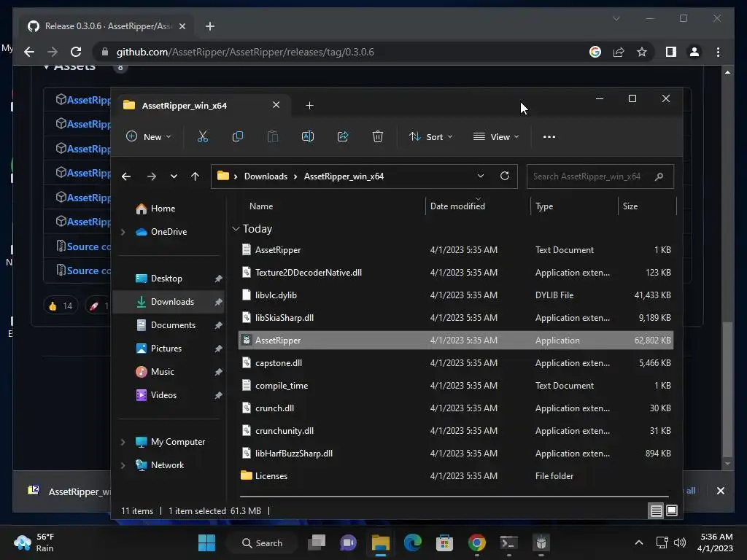The image size is (747, 560).
Task: Close the Chrome downloads bar
Action: click(720, 491)
